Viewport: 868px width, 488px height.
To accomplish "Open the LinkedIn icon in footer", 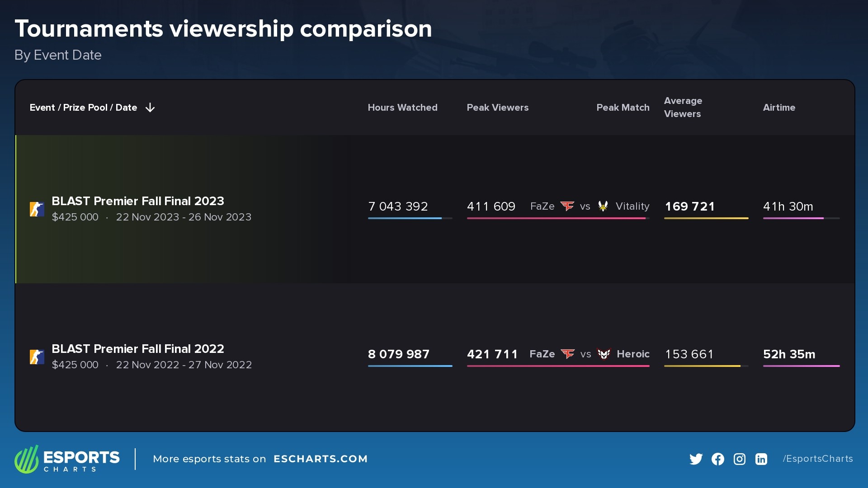I will tap(761, 459).
